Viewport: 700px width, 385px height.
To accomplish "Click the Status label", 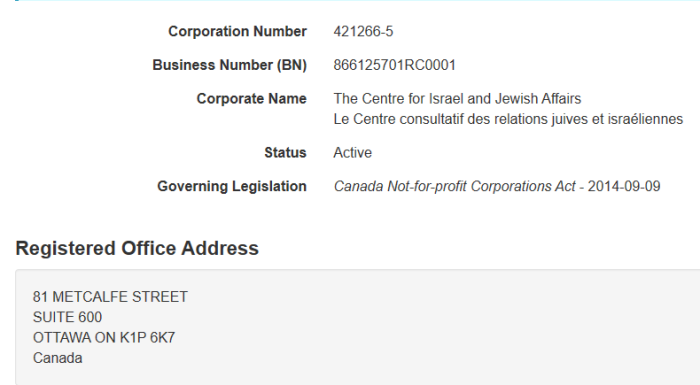I will click(x=285, y=152).
